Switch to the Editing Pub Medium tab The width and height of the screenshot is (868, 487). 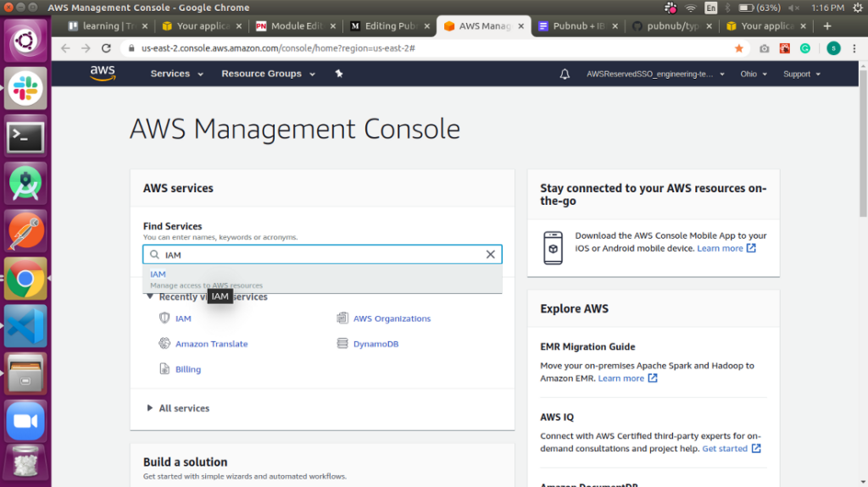coord(391,26)
